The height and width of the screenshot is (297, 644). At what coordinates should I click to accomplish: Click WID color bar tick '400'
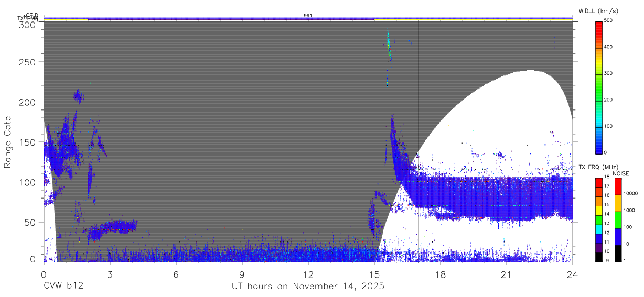[x=609, y=47]
